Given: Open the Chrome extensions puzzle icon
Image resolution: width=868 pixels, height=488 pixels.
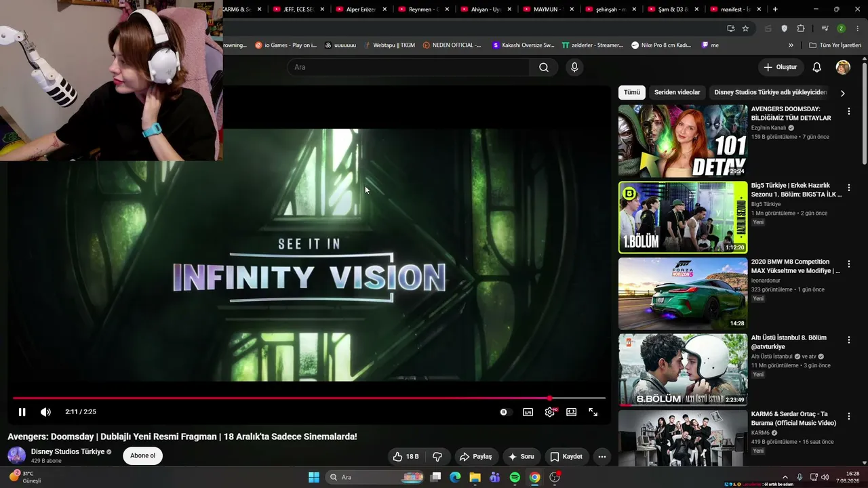Looking at the screenshot, I should (801, 28).
